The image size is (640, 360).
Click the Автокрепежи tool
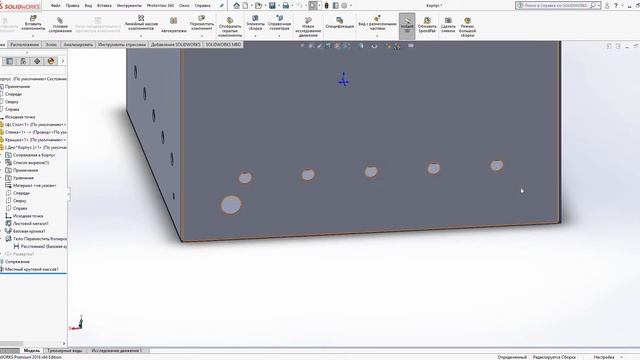point(173,25)
